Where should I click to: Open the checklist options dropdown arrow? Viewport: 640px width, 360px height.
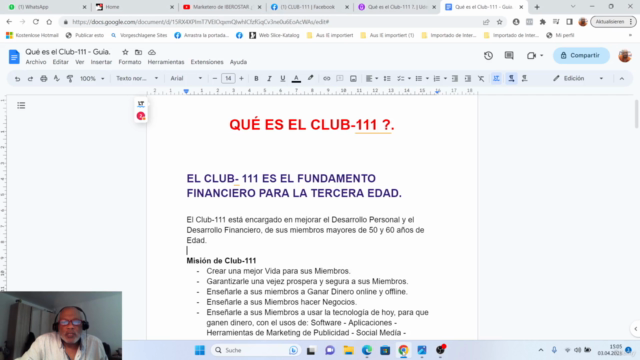click(x=409, y=78)
